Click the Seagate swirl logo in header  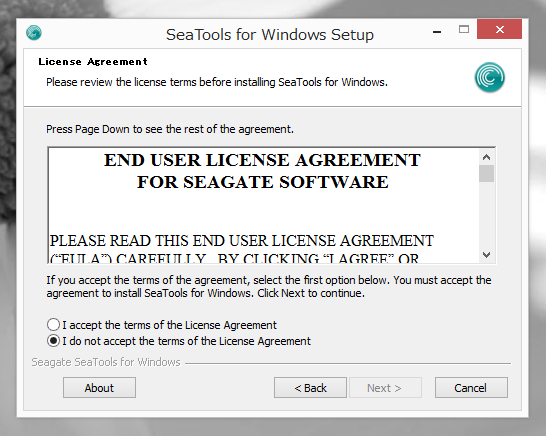490,77
